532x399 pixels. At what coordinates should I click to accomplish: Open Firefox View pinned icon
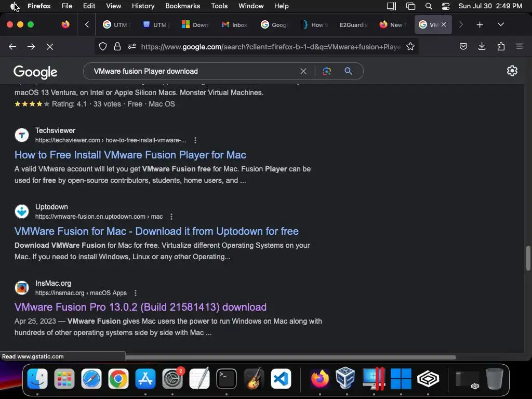(x=65, y=24)
